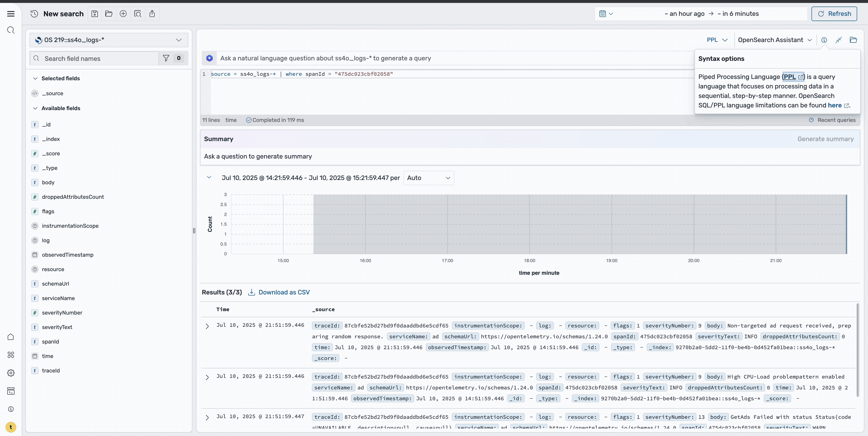868x436 pixels.
Task: Click the collapse editor icon
Action: (839, 40)
